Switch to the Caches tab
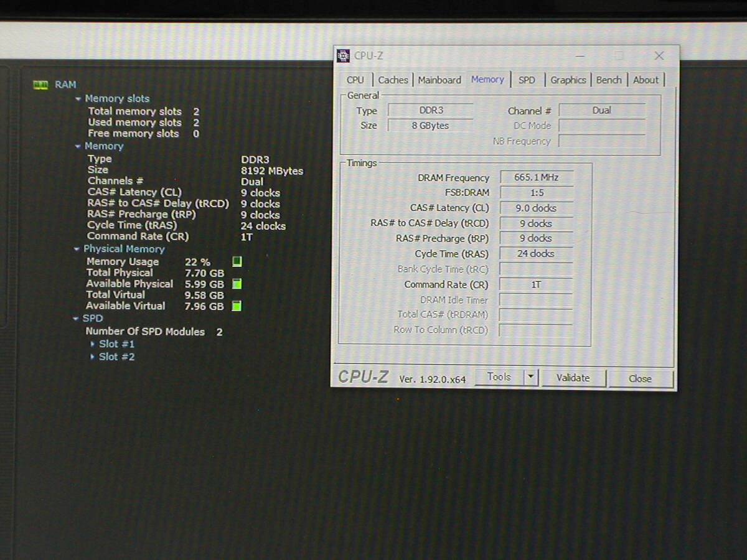 (x=393, y=80)
